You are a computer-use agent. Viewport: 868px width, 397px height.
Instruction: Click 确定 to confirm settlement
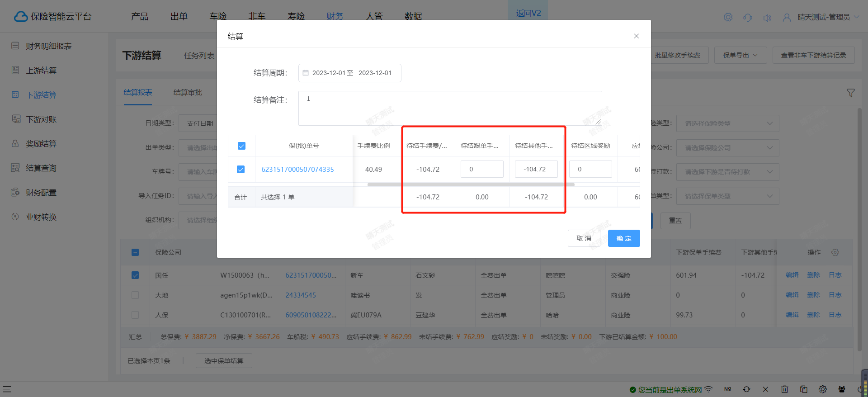tap(624, 238)
